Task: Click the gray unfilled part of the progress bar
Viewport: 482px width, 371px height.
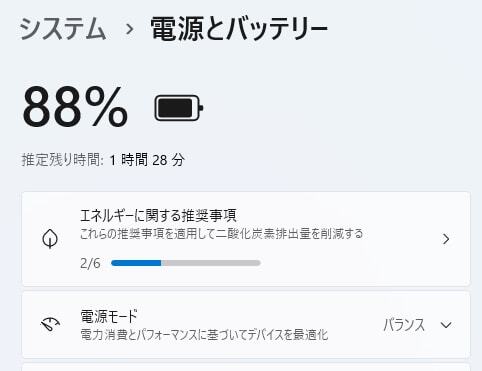Action: click(211, 263)
